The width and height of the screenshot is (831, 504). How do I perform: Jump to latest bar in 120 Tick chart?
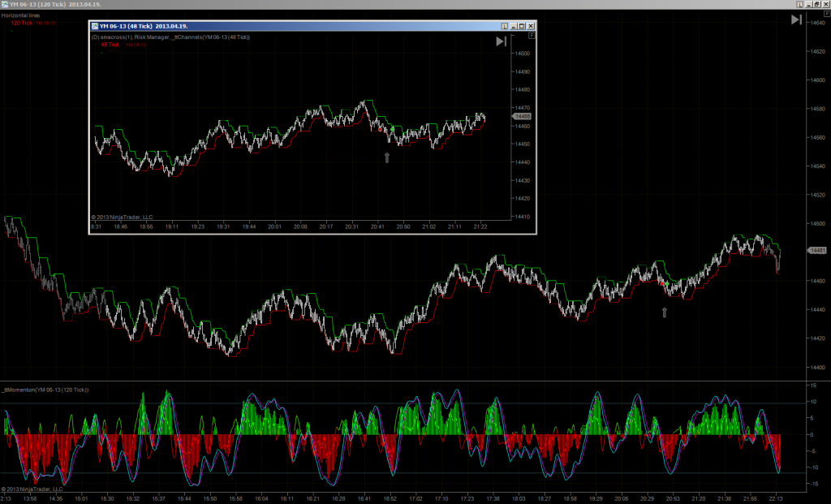pos(796,19)
